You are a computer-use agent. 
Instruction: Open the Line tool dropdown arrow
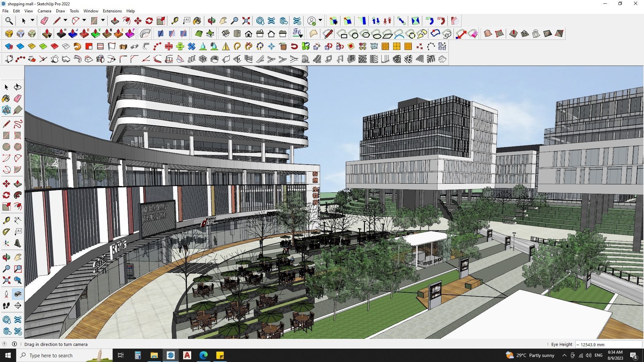click(65, 20)
